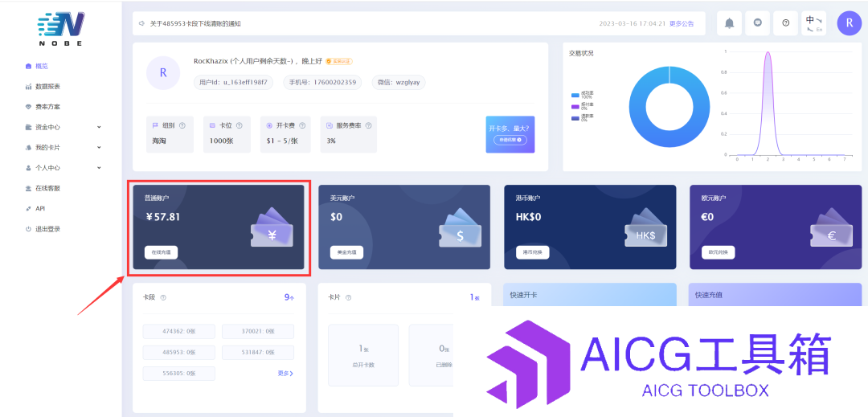Viewport: 868px width, 417px height.
Task: Click 欧元兑换 button on 欧元账户
Action: tap(719, 252)
